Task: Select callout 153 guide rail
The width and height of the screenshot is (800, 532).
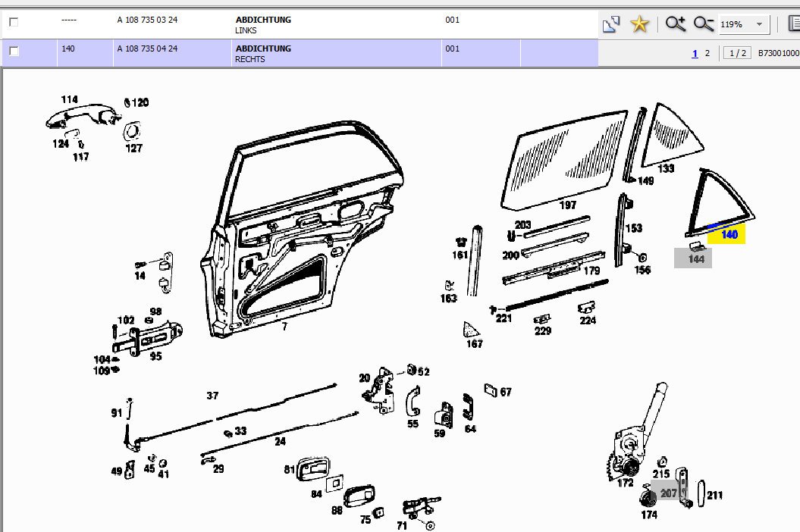Action: point(634,228)
